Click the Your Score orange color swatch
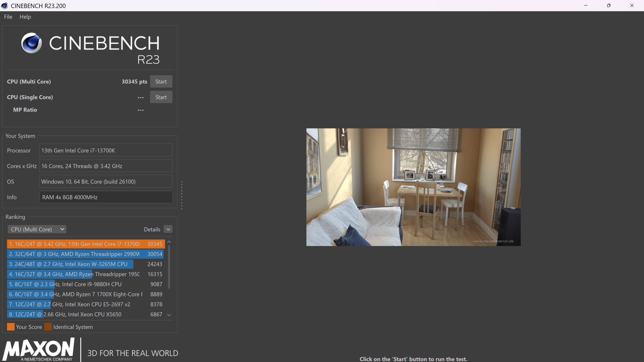 (11, 327)
